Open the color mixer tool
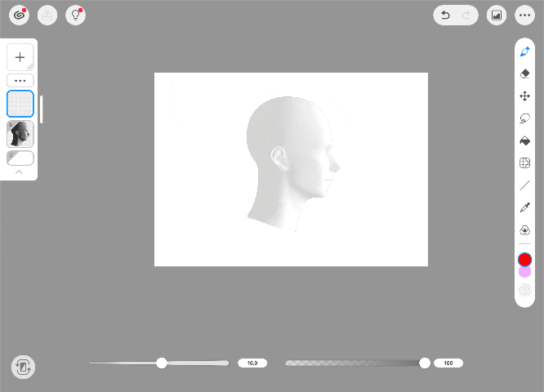The height and width of the screenshot is (392, 544). pyautogui.click(x=524, y=230)
